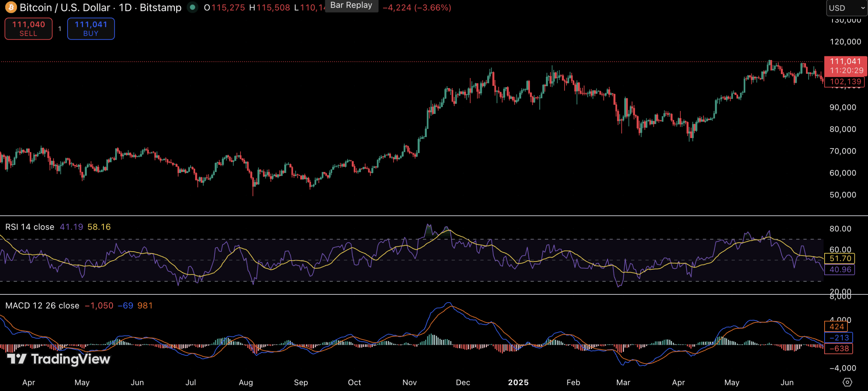Screen dimensions: 868x391
Task: Click the 2025 marker on time axis
Action: coord(518,382)
